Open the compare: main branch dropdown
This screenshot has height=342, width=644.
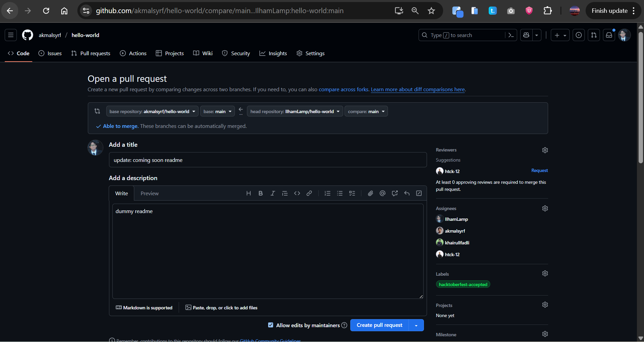[366, 111]
